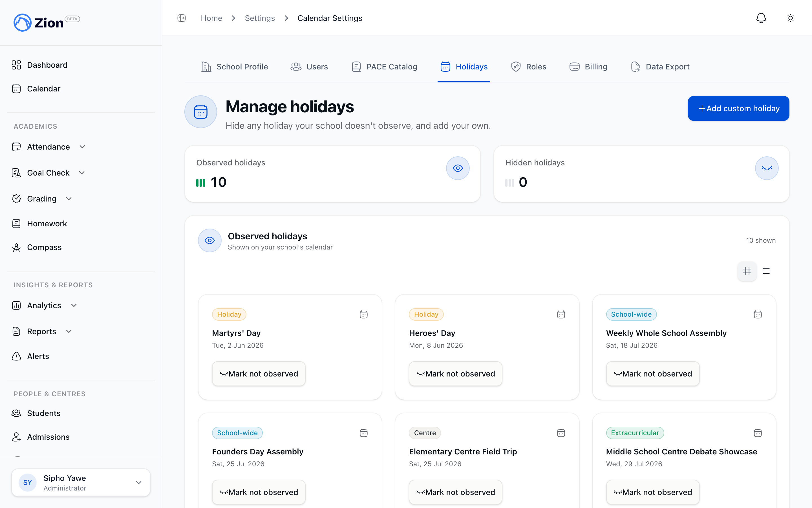812x508 pixels.
Task: Click calendar icon on Weekly Whole School Assembly card
Action: pos(758,314)
